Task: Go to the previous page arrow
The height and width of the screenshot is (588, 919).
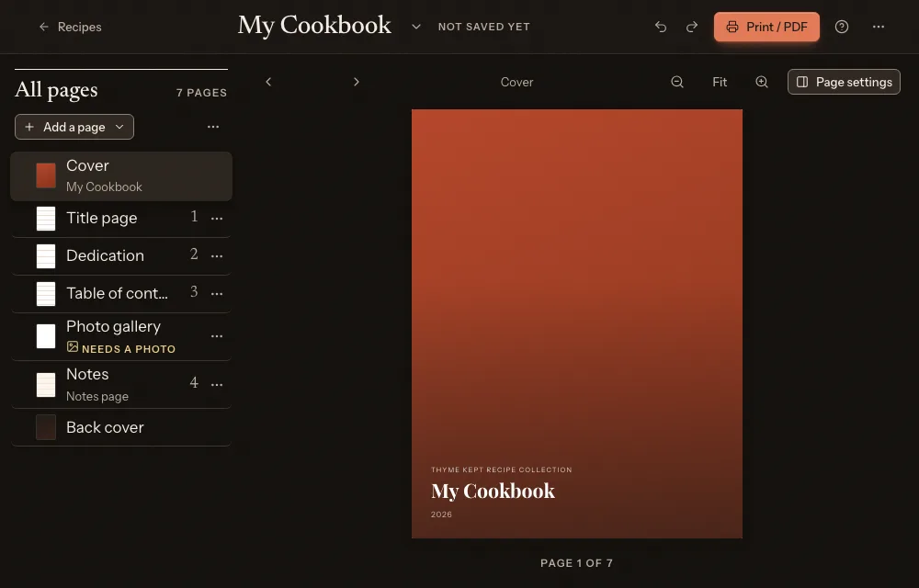Action: point(268,82)
